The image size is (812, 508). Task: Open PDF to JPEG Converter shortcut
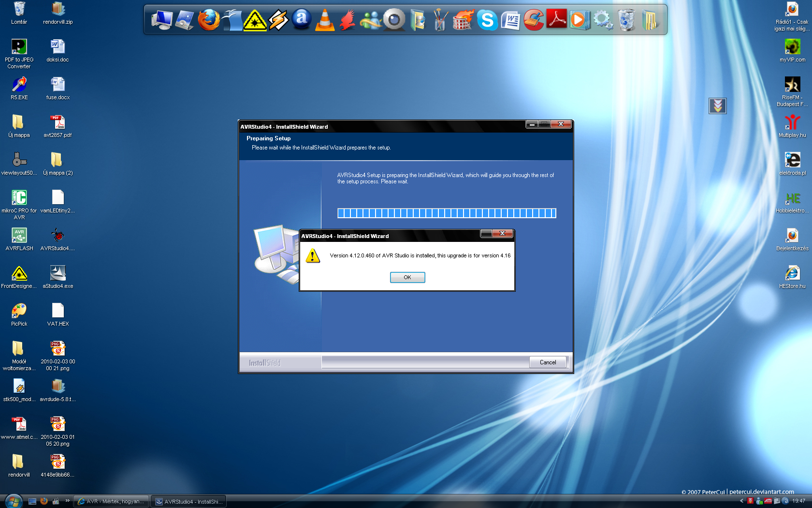pyautogui.click(x=19, y=54)
